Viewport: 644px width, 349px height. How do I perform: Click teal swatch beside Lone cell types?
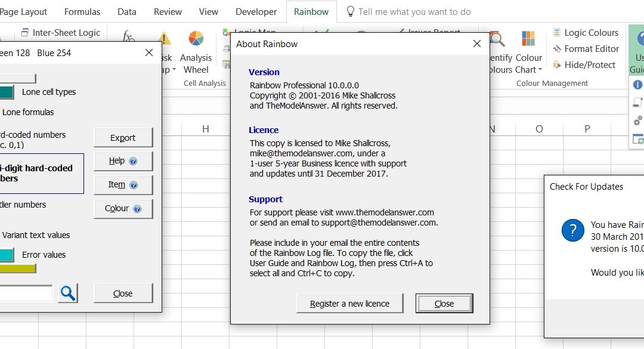pyautogui.click(x=7, y=92)
